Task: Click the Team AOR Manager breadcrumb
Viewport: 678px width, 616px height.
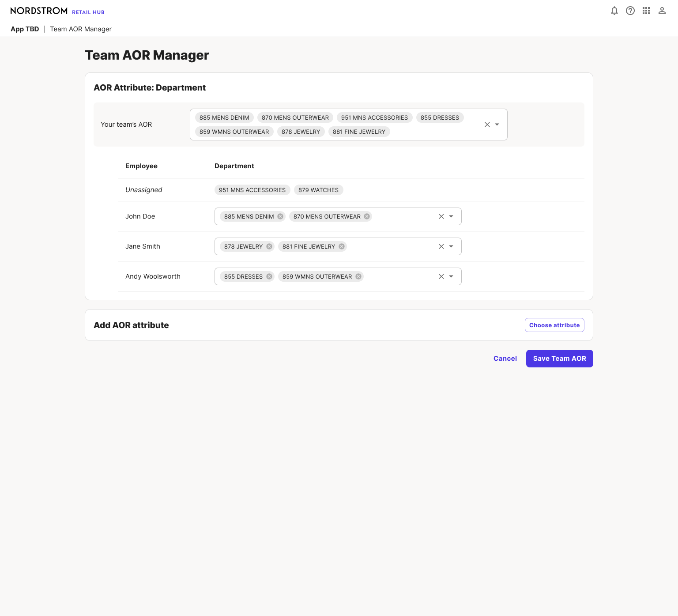Action: (81, 29)
